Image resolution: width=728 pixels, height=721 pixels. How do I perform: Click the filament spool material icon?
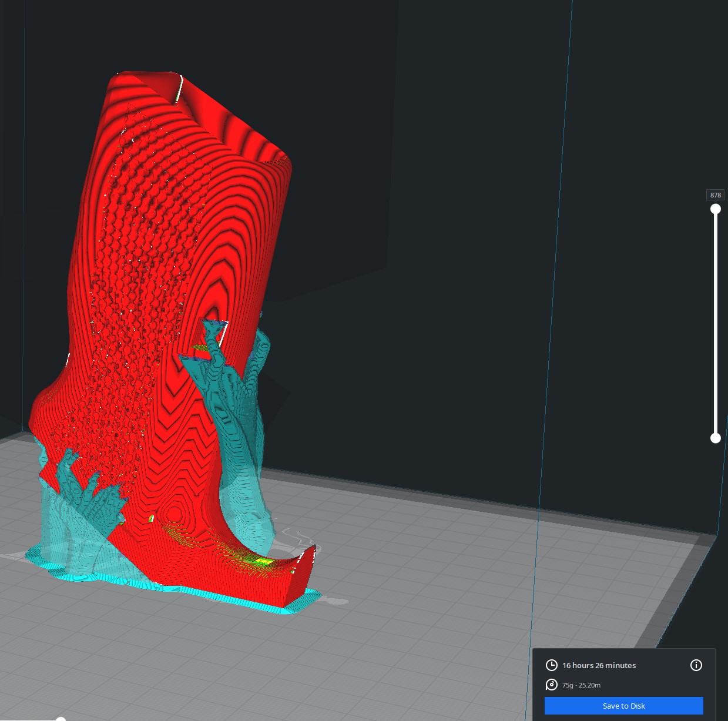pyautogui.click(x=551, y=685)
